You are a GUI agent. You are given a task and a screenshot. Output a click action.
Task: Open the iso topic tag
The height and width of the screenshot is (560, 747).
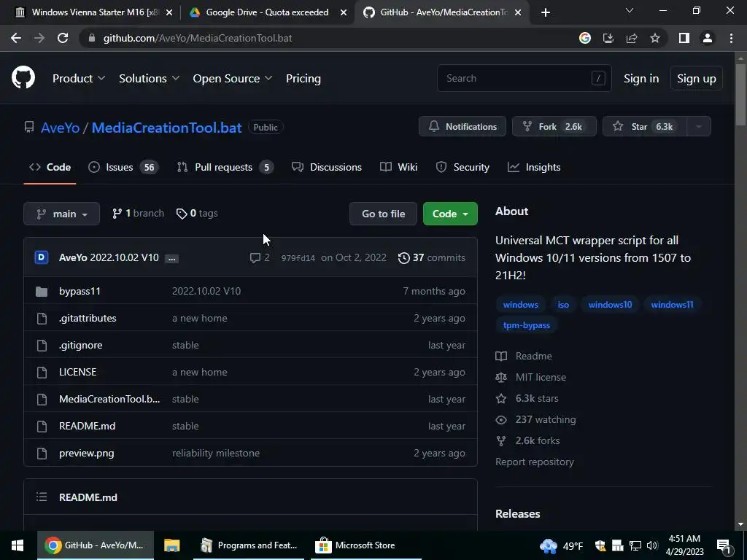point(563,305)
